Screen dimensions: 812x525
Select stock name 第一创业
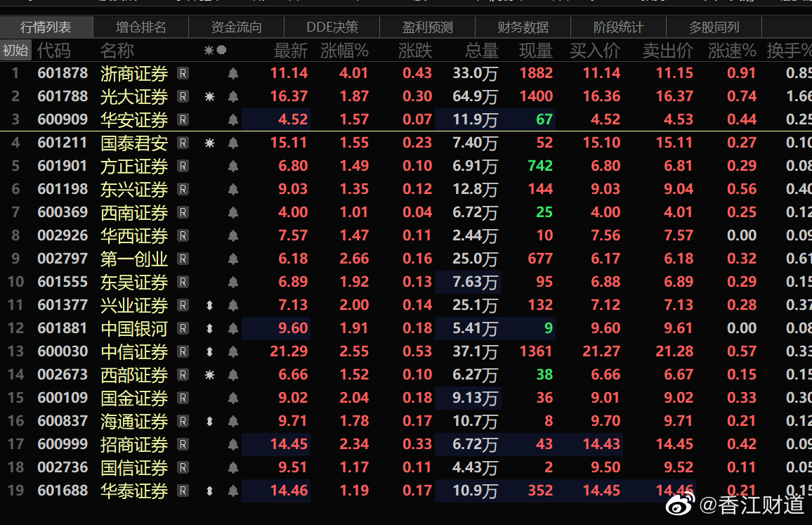[134, 259]
